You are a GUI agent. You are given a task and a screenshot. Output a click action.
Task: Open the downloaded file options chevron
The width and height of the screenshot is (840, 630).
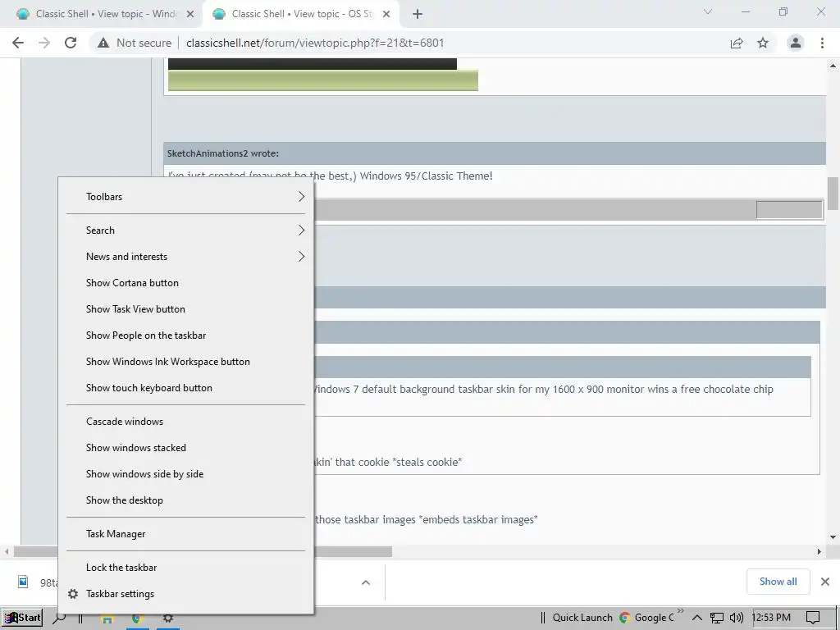(366, 582)
